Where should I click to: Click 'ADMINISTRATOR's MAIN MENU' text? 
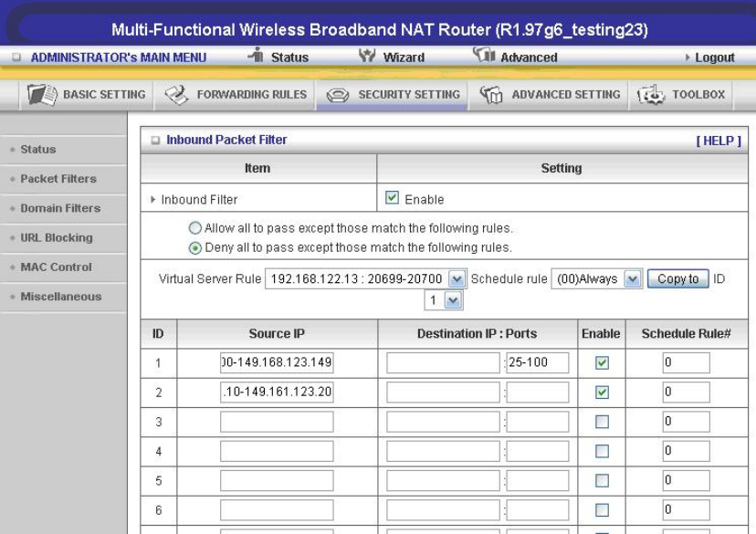pos(119,58)
